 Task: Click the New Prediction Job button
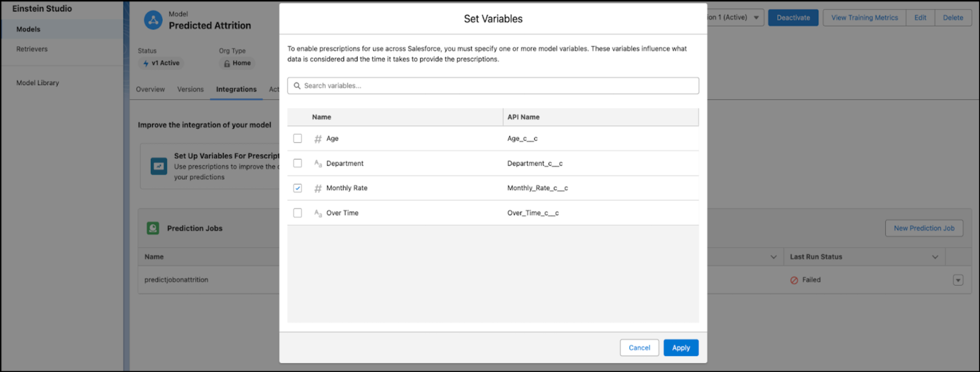coord(924,228)
